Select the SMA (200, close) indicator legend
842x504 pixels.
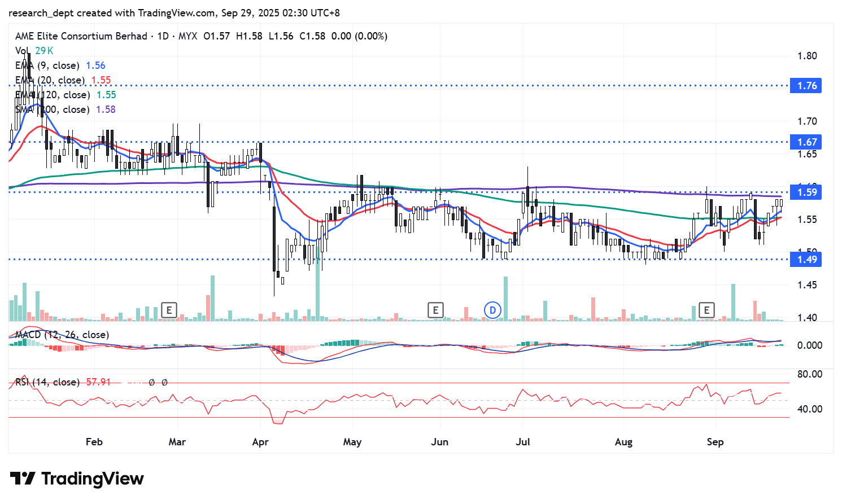click(54, 109)
